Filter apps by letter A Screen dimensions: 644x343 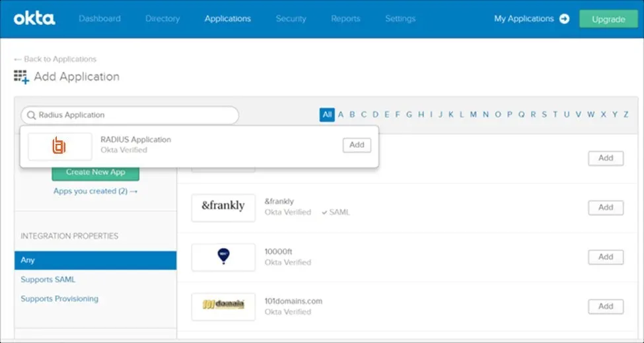coord(340,115)
